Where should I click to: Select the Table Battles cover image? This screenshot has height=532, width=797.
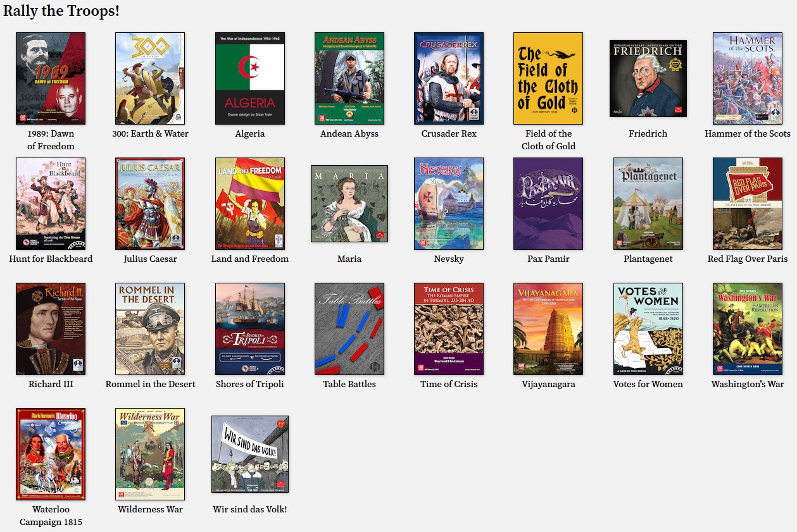pos(349,329)
